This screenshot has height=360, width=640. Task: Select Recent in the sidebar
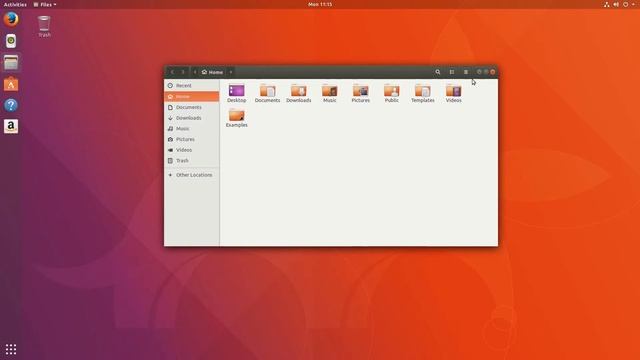pos(191,86)
